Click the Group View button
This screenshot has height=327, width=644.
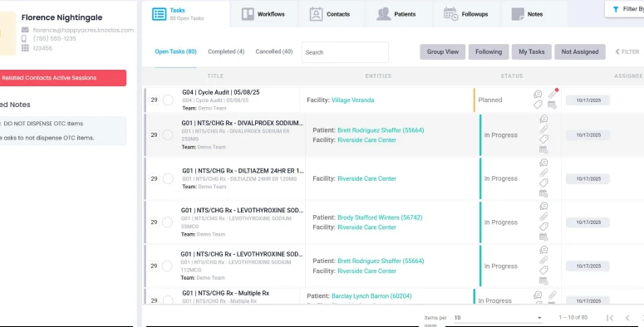pyautogui.click(x=442, y=51)
